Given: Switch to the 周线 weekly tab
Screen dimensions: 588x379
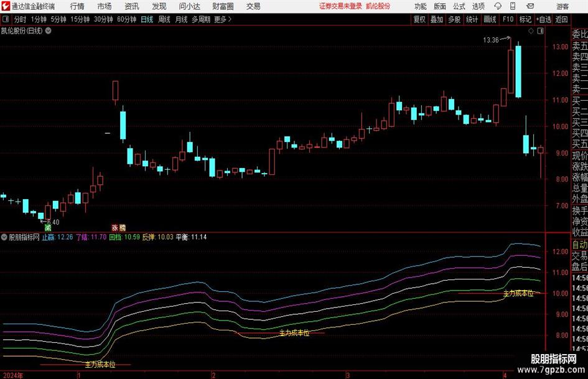Looking at the screenshot, I should (x=164, y=19).
